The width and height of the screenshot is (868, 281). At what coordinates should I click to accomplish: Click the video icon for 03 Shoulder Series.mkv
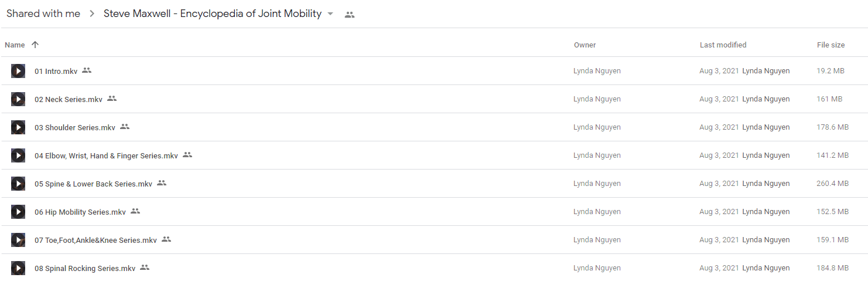click(18, 127)
